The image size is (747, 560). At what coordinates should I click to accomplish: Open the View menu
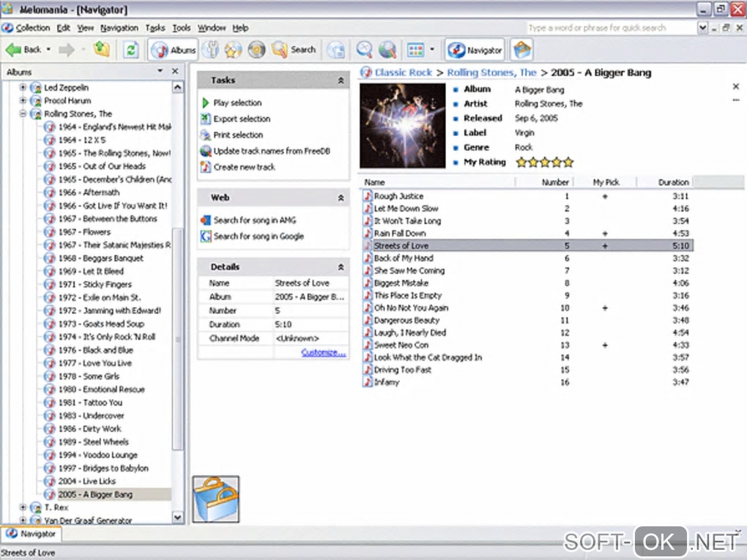86,28
